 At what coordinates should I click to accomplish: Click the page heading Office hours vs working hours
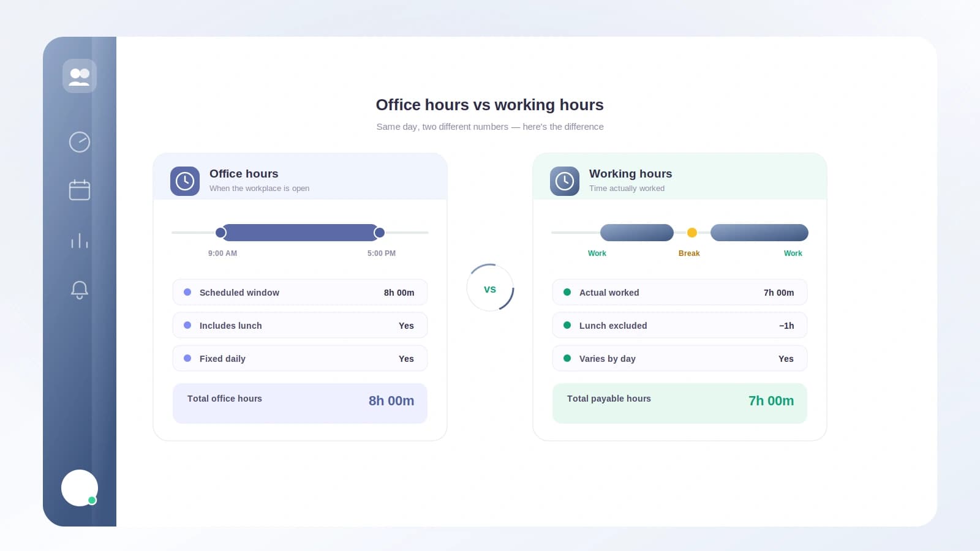pyautogui.click(x=490, y=105)
